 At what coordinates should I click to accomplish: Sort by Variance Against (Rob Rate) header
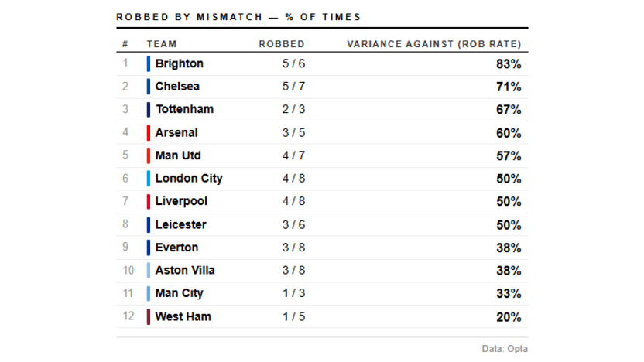[434, 44]
